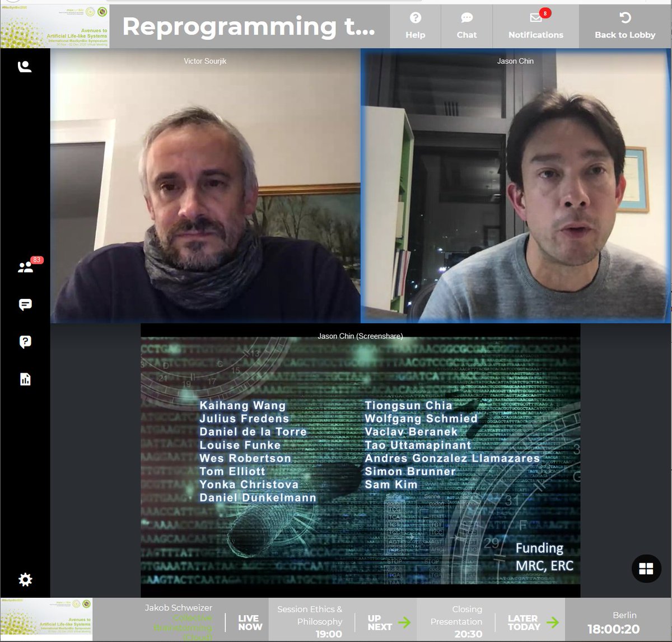Click the symposium logo in top-left corner

coord(54,26)
